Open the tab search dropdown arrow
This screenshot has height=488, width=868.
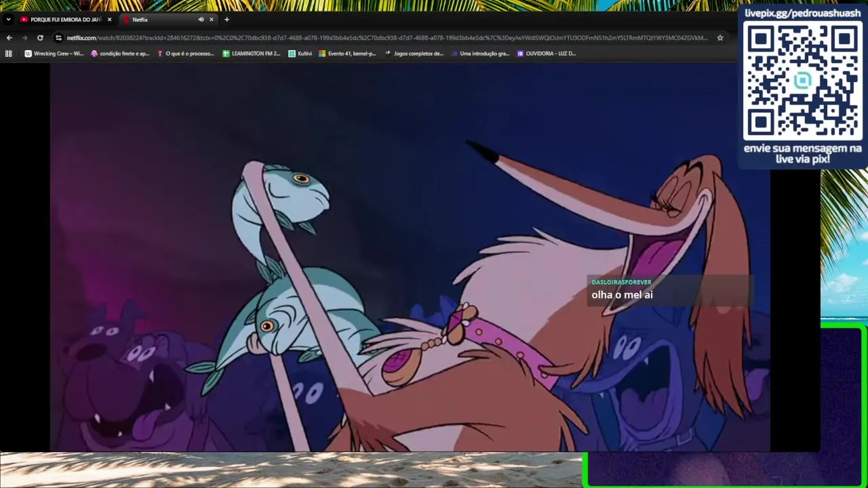point(8,20)
